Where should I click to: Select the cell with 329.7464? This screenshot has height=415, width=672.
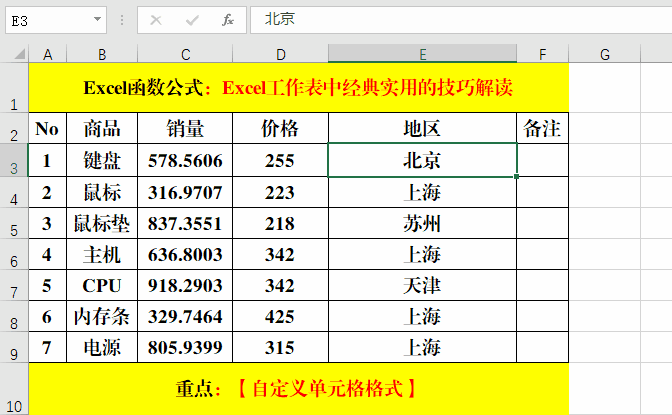pos(185,316)
